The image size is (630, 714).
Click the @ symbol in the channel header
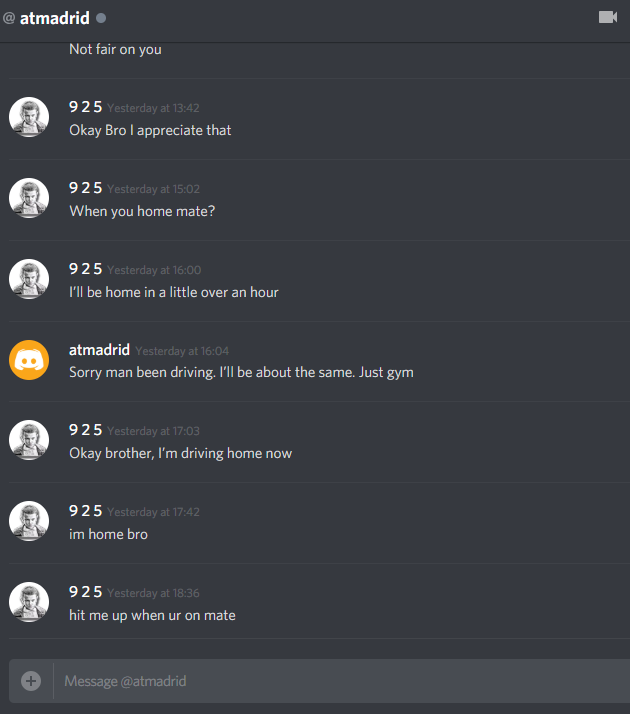[9, 18]
